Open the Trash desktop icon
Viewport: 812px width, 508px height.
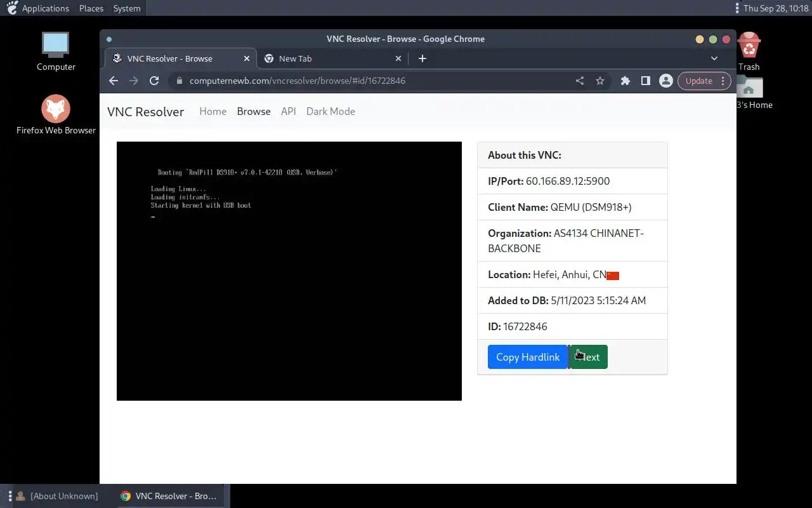coord(749,51)
